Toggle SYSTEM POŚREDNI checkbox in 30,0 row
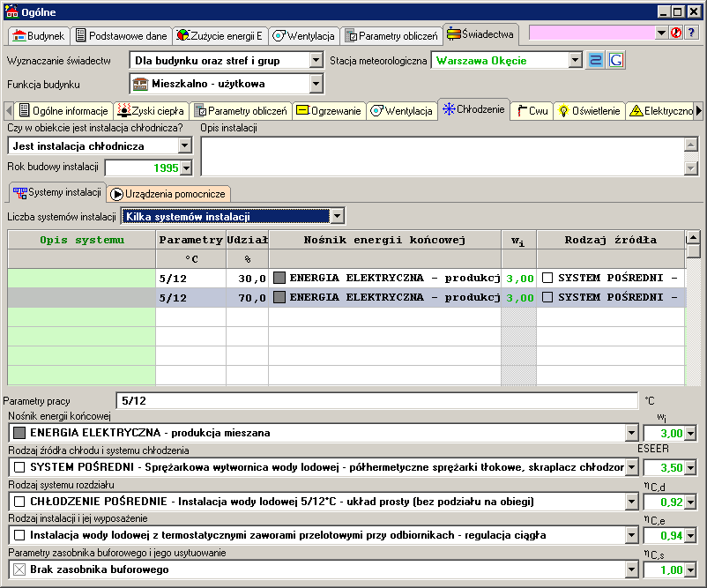 coord(547,278)
